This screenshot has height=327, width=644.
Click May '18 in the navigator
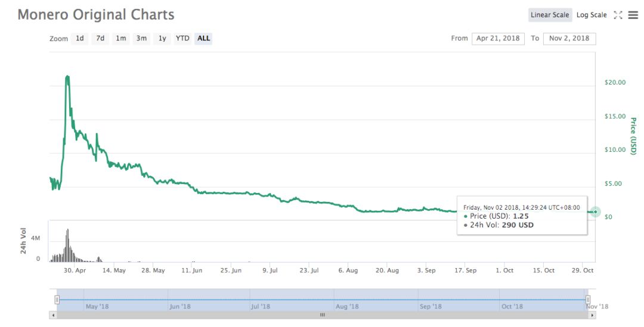pos(97,307)
